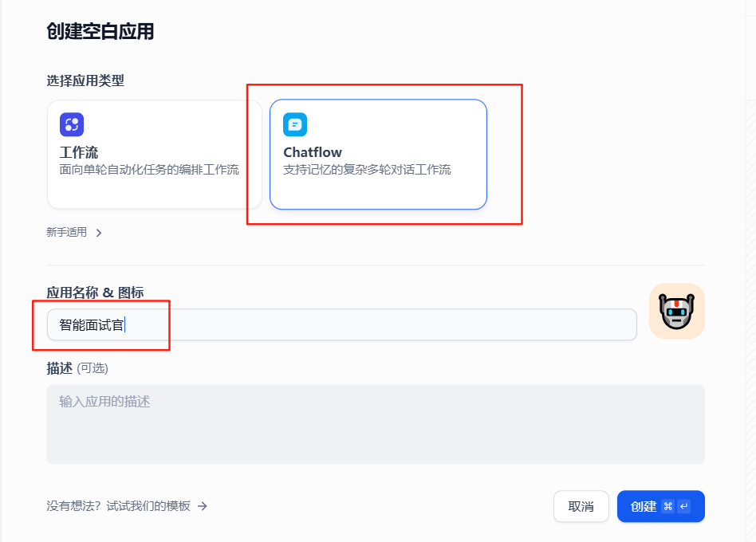
Task: Click the text 面向单轮自动化任务的编排工作流
Action: 149,170
